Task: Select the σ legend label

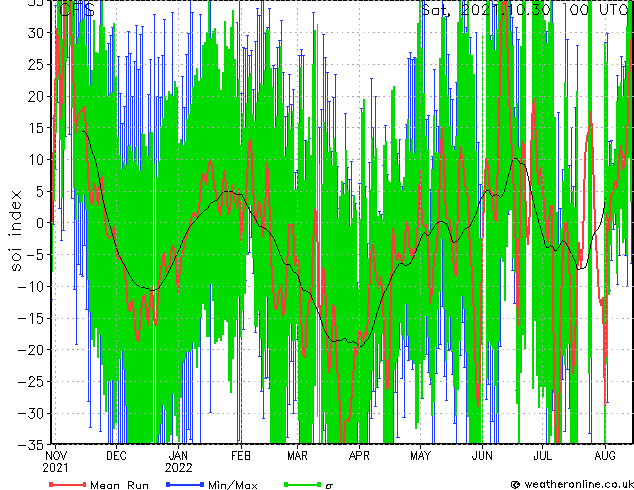Action: [x=329, y=486]
